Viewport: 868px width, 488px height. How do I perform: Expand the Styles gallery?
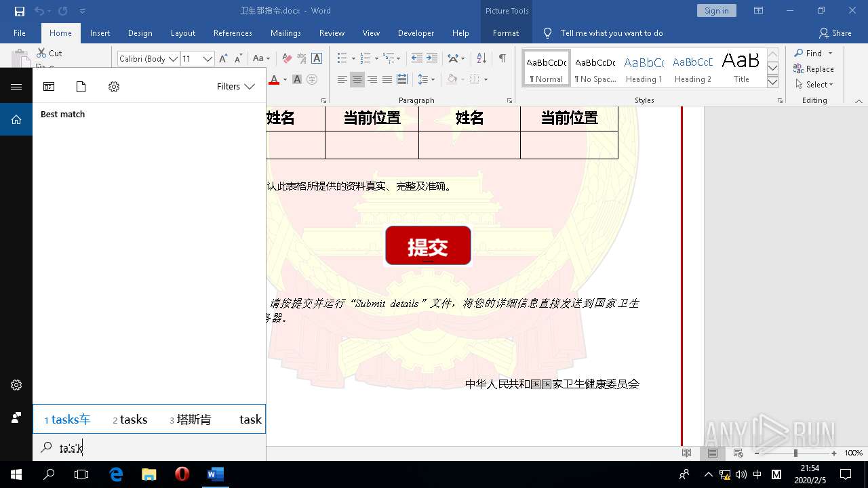[772, 82]
